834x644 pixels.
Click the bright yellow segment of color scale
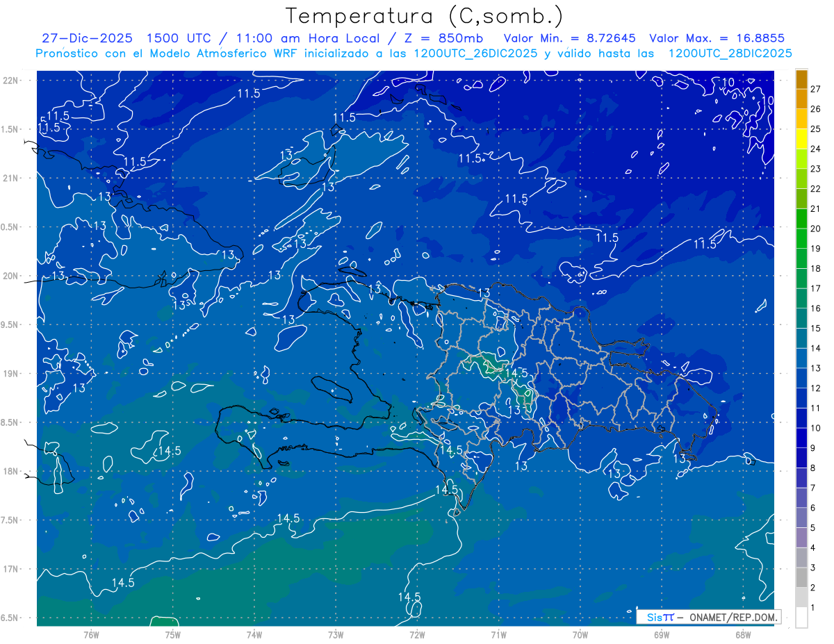[801, 139]
